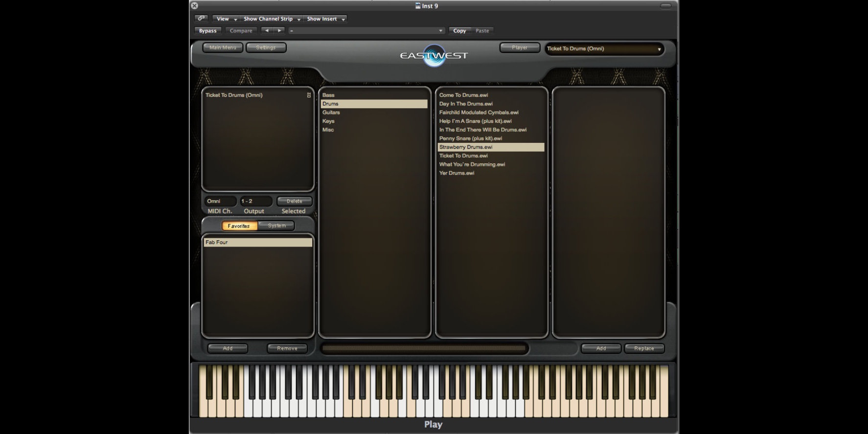
Task: Switch to Favorites view
Action: (239, 226)
